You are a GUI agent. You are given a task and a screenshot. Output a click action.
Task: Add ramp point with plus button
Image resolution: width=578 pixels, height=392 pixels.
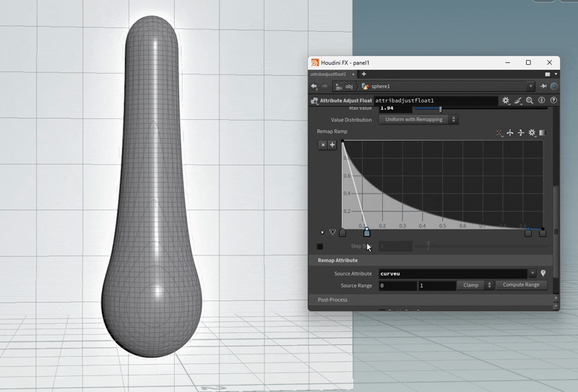click(x=332, y=145)
